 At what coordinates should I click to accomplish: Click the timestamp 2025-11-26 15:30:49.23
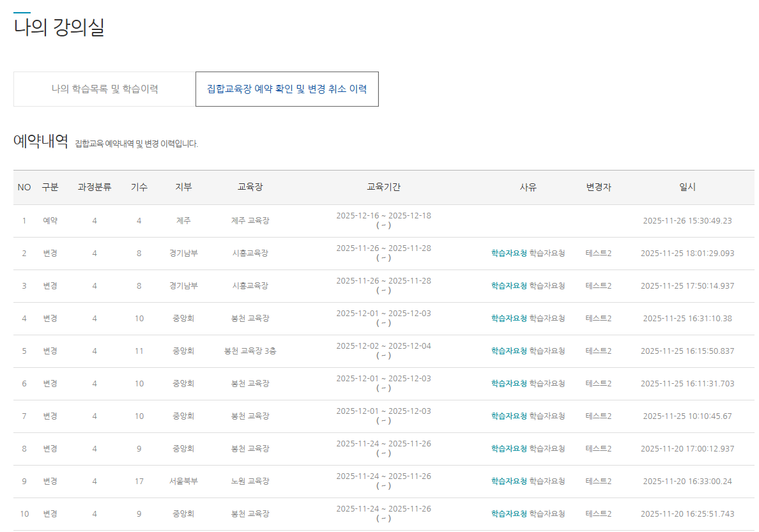(x=687, y=220)
